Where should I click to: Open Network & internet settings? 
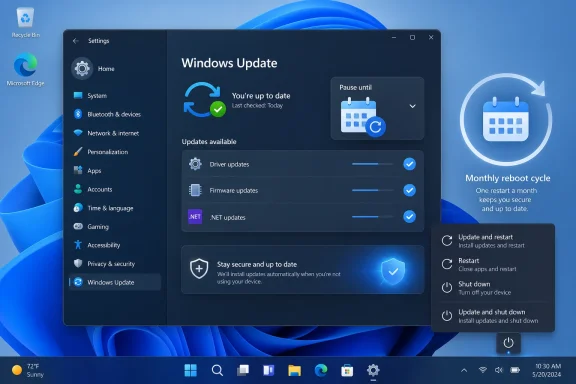point(115,133)
